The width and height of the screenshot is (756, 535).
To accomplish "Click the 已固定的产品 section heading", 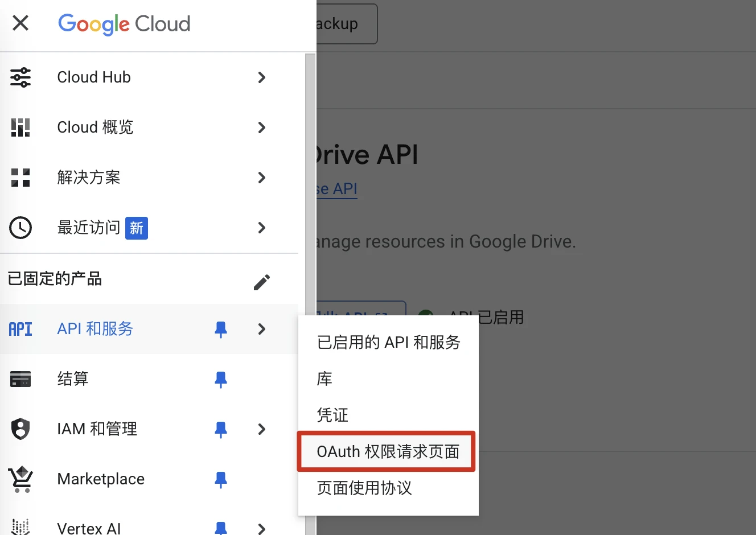I will [55, 279].
